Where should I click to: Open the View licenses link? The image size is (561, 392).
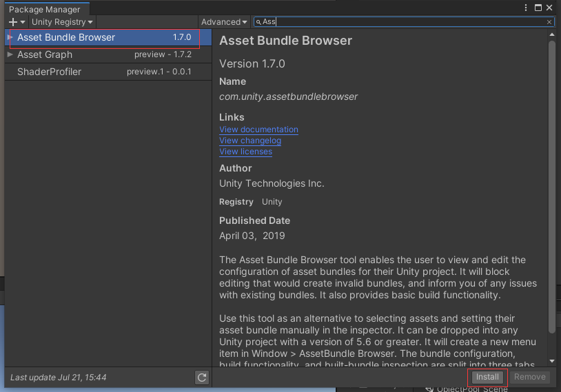[x=246, y=152]
